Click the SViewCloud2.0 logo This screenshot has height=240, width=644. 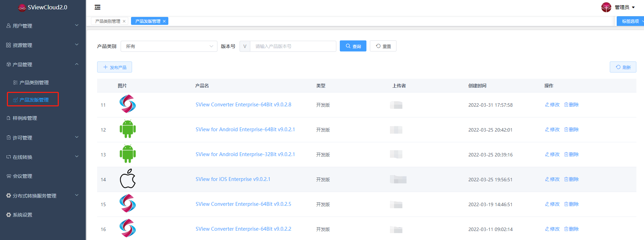[43, 7]
